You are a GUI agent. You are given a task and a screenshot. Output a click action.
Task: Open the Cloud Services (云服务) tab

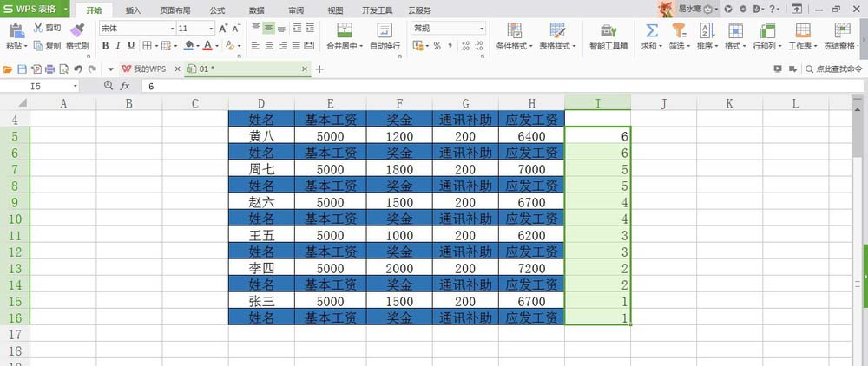tap(419, 10)
